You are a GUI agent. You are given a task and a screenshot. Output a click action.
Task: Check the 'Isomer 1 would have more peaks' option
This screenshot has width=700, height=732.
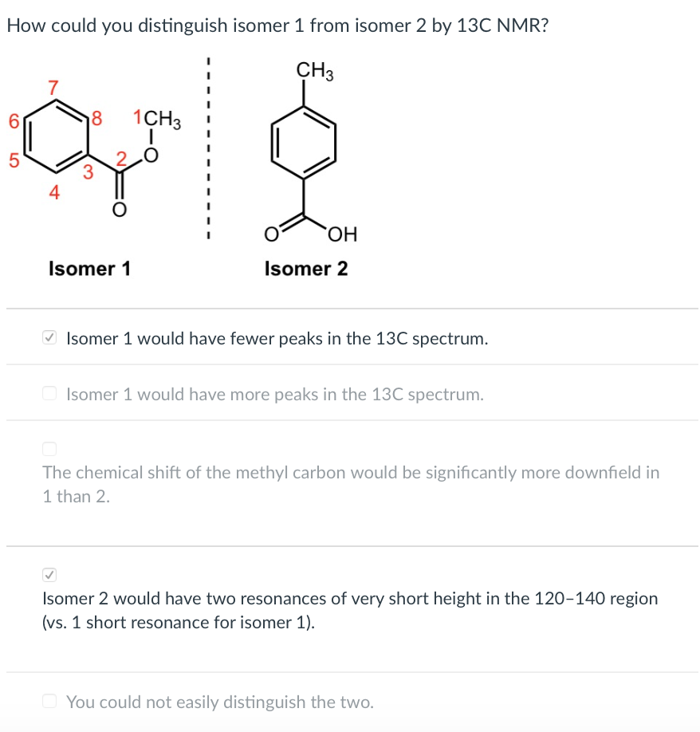point(49,392)
